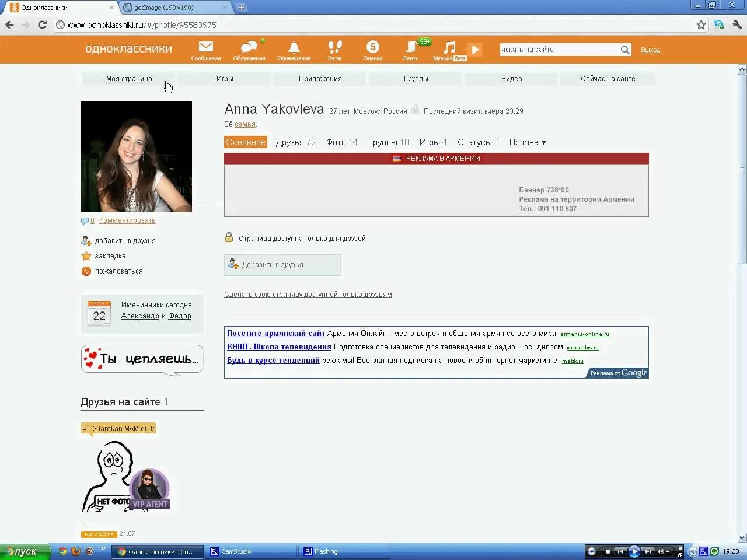The height and width of the screenshot is (560, 747).
Task: Focus the искать на сайте search field
Action: pos(559,50)
